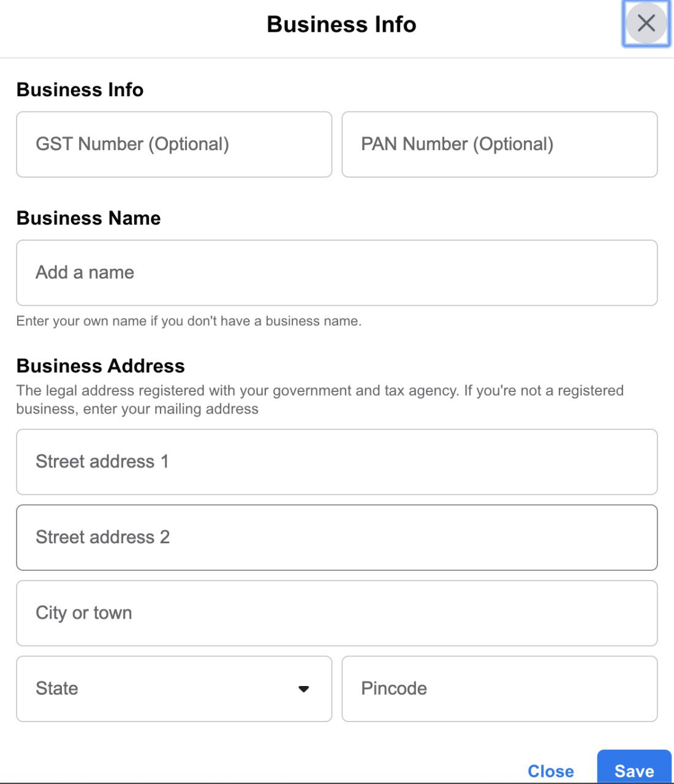This screenshot has height=784, width=674.
Task: Select the Street address 1 field
Action: point(337,462)
